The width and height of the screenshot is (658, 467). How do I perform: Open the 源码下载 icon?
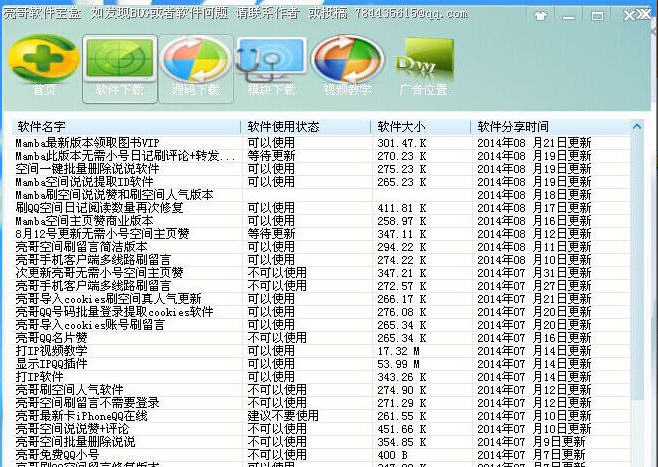click(196, 68)
